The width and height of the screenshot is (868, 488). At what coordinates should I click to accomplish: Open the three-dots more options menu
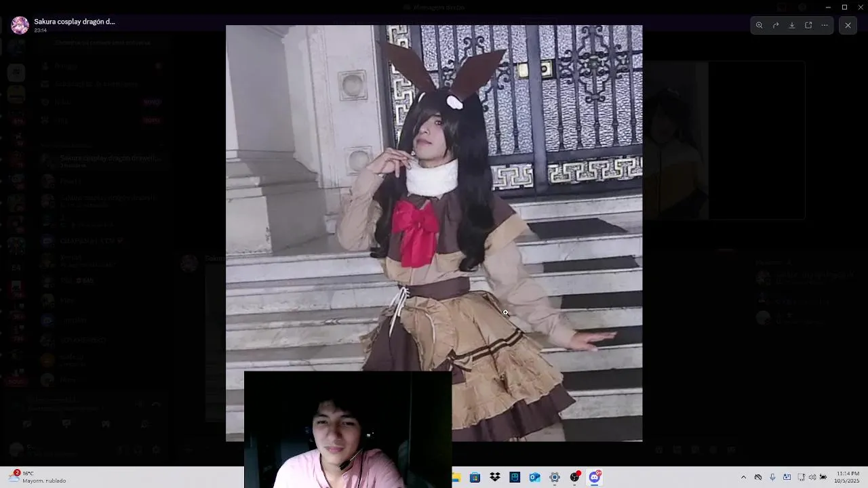tap(825, 25)
